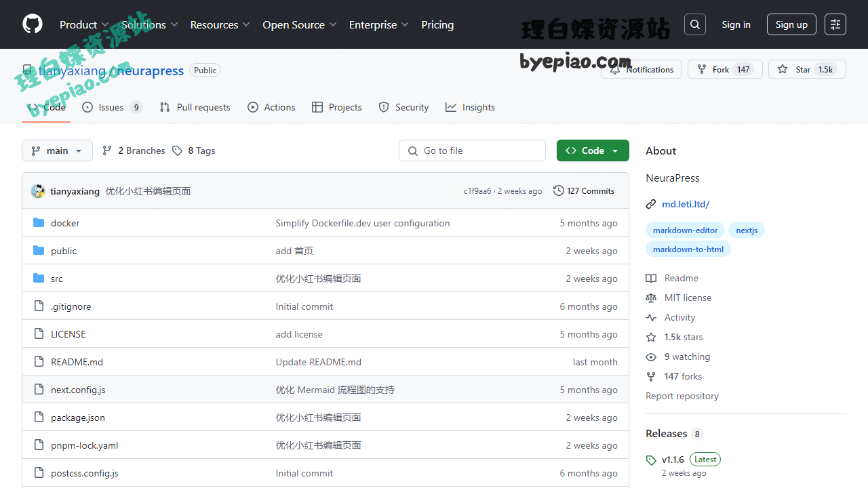The height and width of the screenshot is (488, 868).
Task: Click the Sign up button
Action: pyautogui.click(x=791, y=24)
